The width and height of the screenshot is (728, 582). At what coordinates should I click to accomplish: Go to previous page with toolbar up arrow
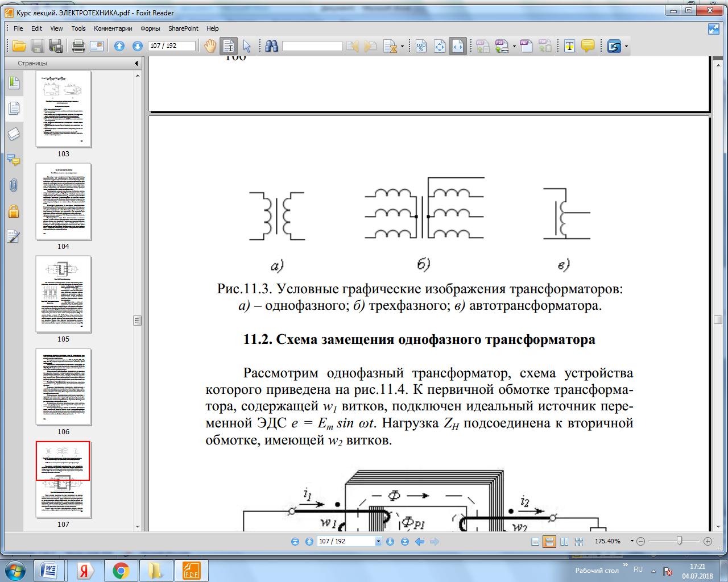coord(119,46)
